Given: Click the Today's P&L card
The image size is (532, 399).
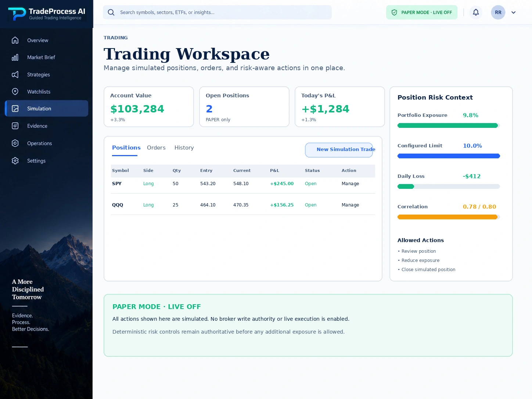Looking at the screenshot, I should pyautogui.click(x=340, y=107).
